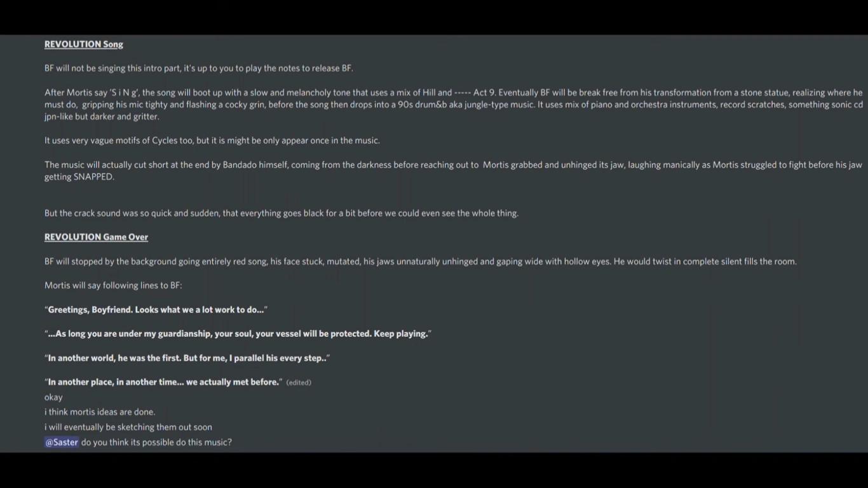Click the "REVOLUTION Game Over" heading
This screenshot has width=868, height=488.
(96, 237)
